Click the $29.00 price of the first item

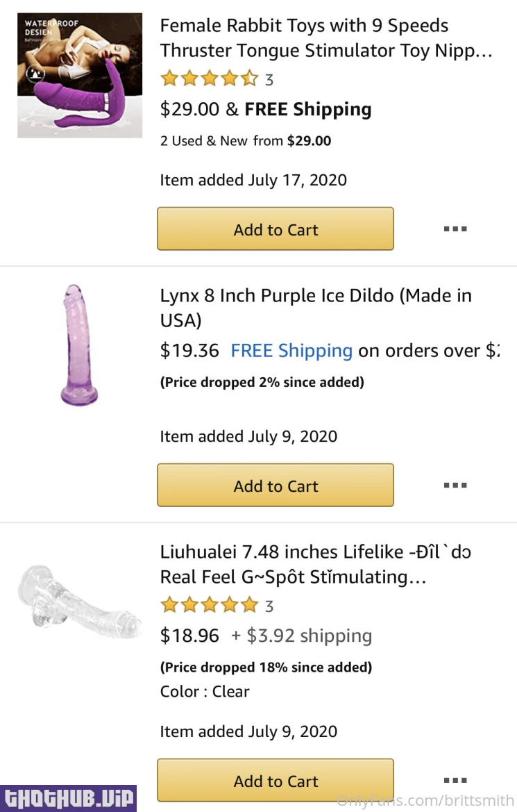189,109
